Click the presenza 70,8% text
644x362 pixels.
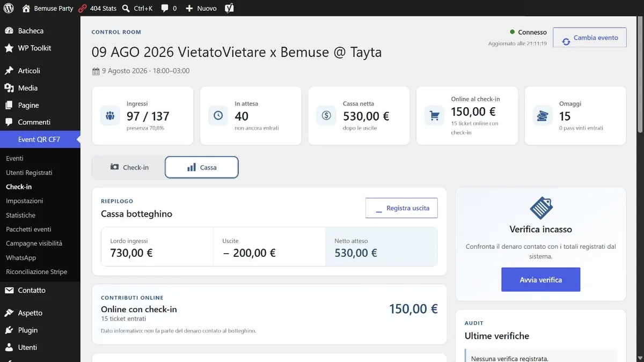[145, 128]
